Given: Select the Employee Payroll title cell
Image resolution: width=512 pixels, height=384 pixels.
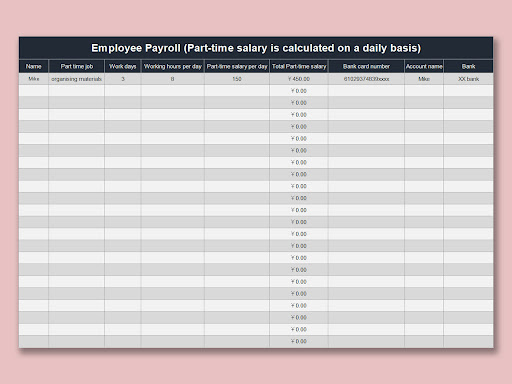Looking at the screenshot, I should (x=256, y=48).
